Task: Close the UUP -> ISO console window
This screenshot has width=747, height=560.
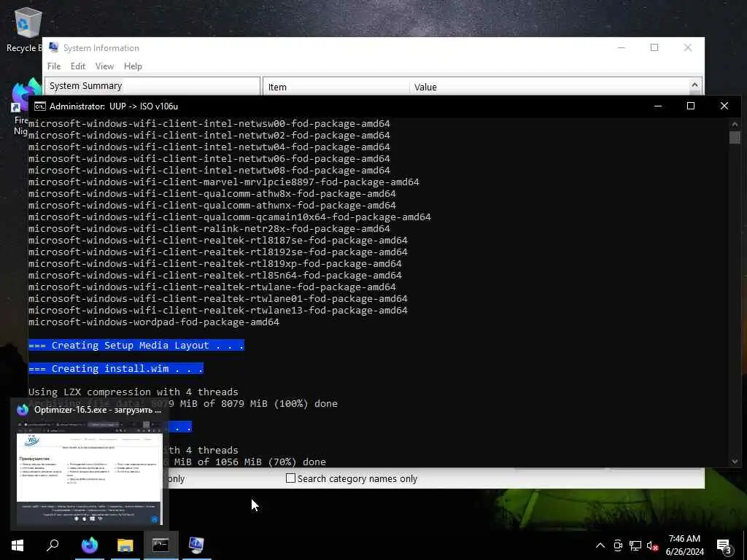Action: pyautogui.click(x=724, y=106)
